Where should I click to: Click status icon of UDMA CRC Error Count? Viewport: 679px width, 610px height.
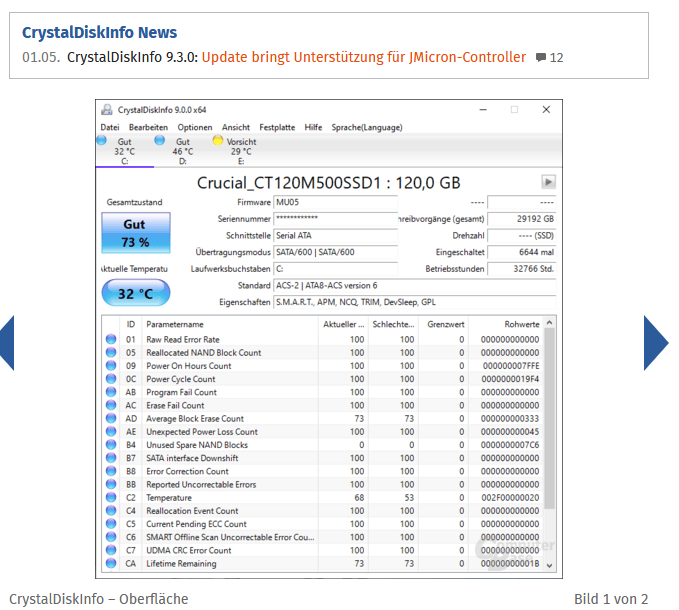[111, 550]
